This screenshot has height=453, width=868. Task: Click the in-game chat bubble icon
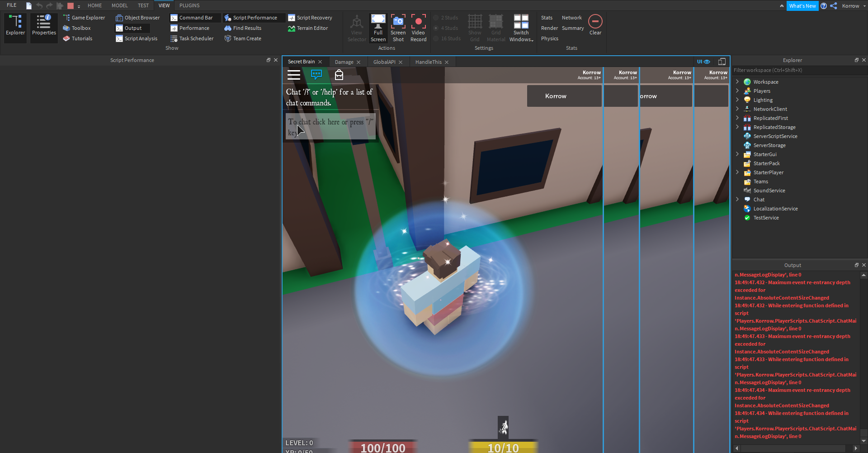pos(316,75)
